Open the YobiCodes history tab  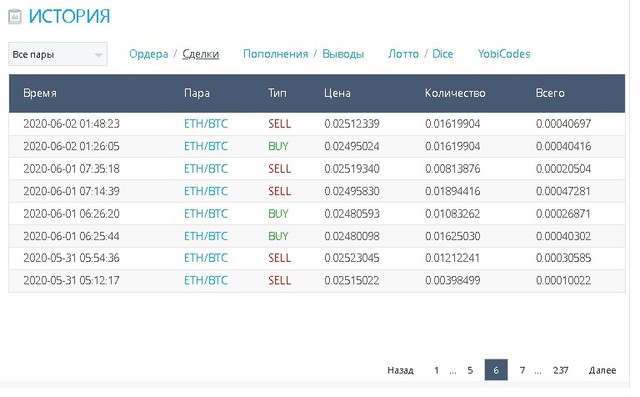(x=504, y=54)
